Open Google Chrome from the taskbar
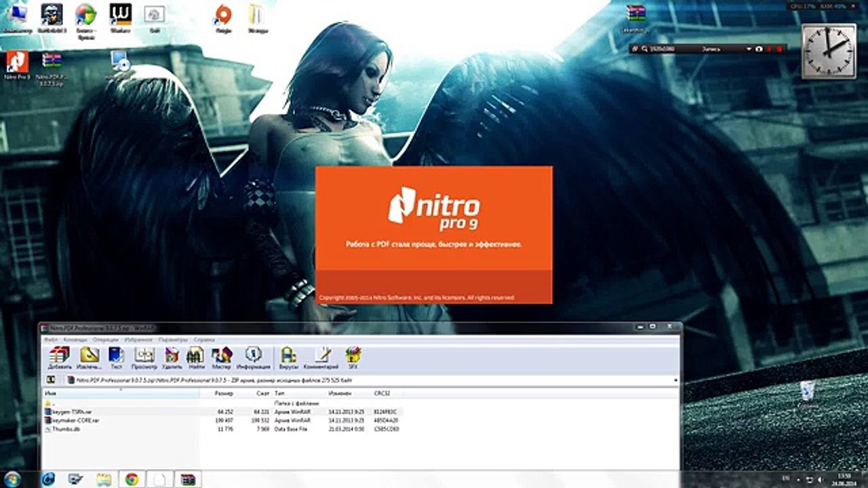Viewport: 868px width, 488px height. pyautogui.click(x=132, y=479)
